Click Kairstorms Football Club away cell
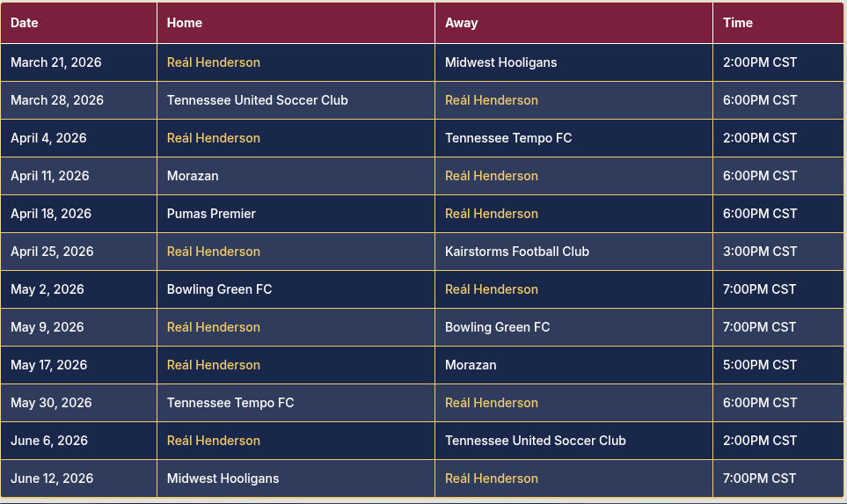Image resolution: width=847 pixels, height=504 pixels. click(x=517, y=252)
